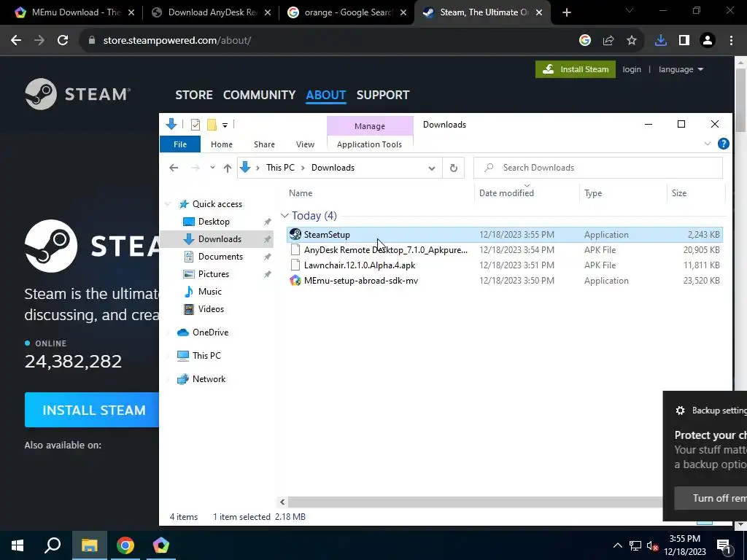This screenshot has width=747, height=560.
Task: Click the Properties quick access toolbar icon
Action: (x=196, y=125)
